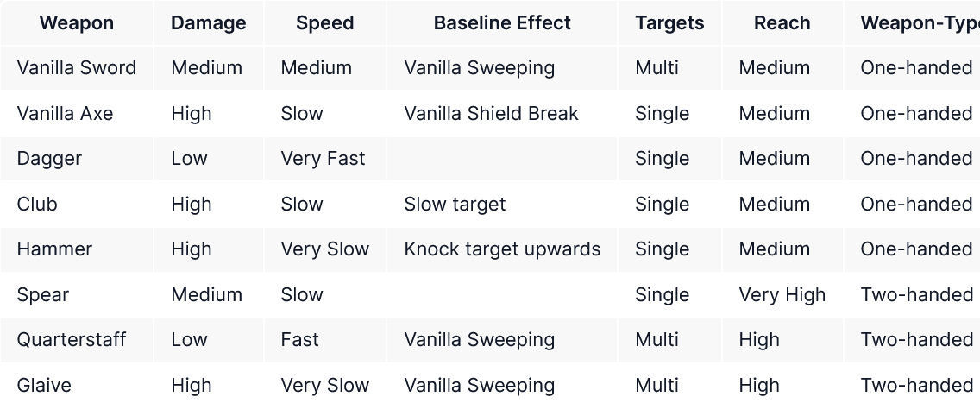Select the Vanilla Axe weapon cell
This screenshot has width=980, height=403.
tap(66, 114)
